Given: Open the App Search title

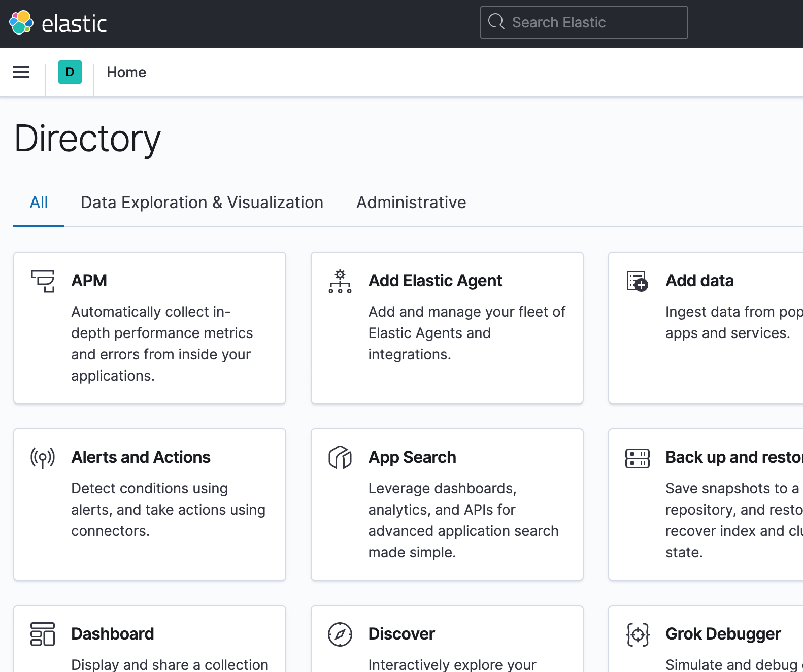Looking at the screenshot, I should [412, 457].
